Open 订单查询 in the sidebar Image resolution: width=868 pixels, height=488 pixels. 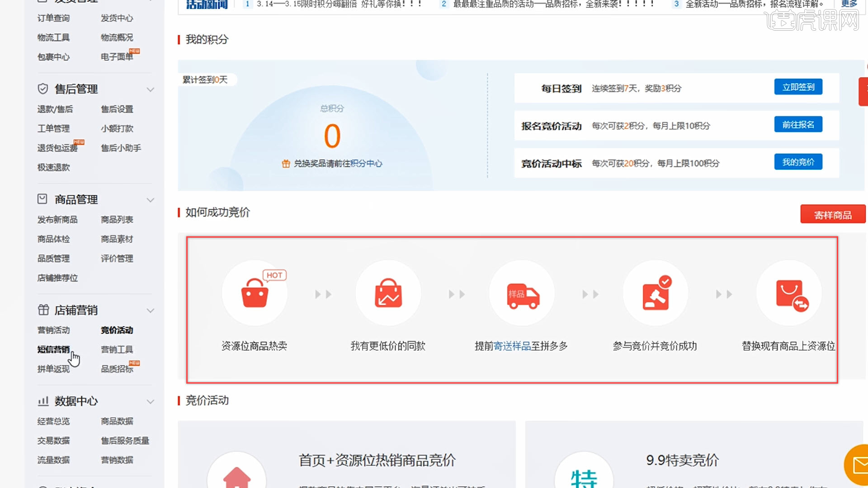click(x=53, y=18)
